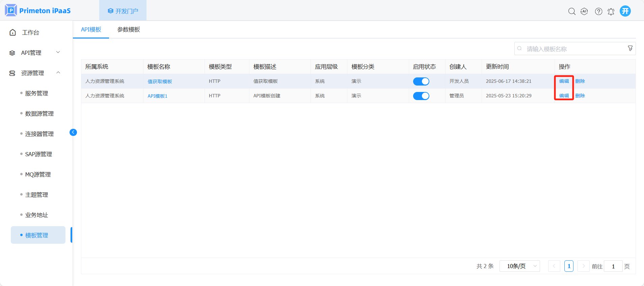
Task: Click the filter funnel icon
Action: coord(630,48)
